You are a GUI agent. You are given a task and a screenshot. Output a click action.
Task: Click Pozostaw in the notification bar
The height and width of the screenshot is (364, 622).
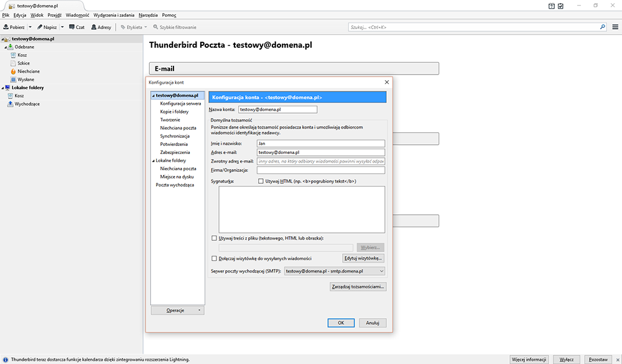(x=598, y=360)
